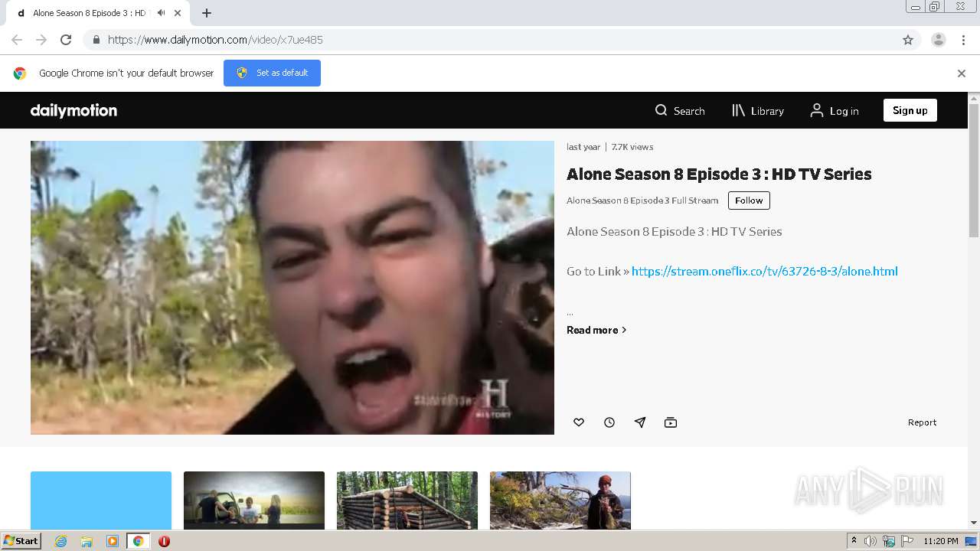Click the Sign up button
This screenshot has width=980, height=551.
click(x=910, y=110)
